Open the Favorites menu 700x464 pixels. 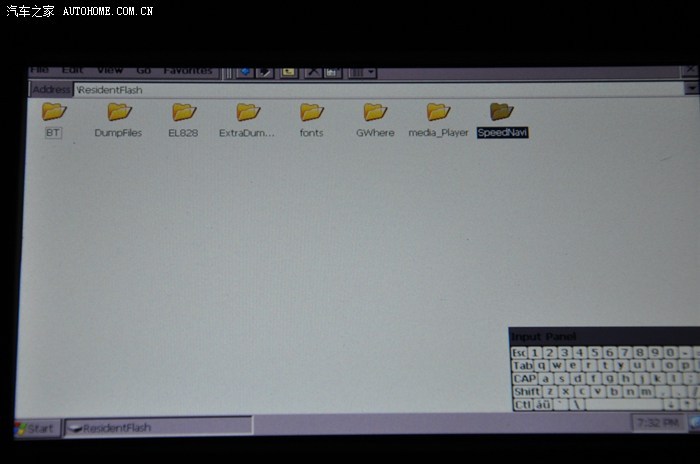coord(188,71)
